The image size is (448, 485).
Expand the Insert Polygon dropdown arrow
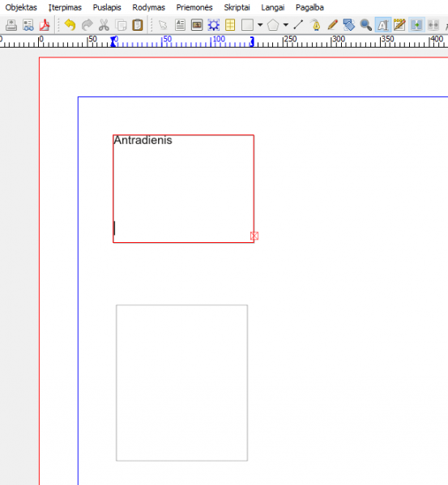click(x=286, y=25)
